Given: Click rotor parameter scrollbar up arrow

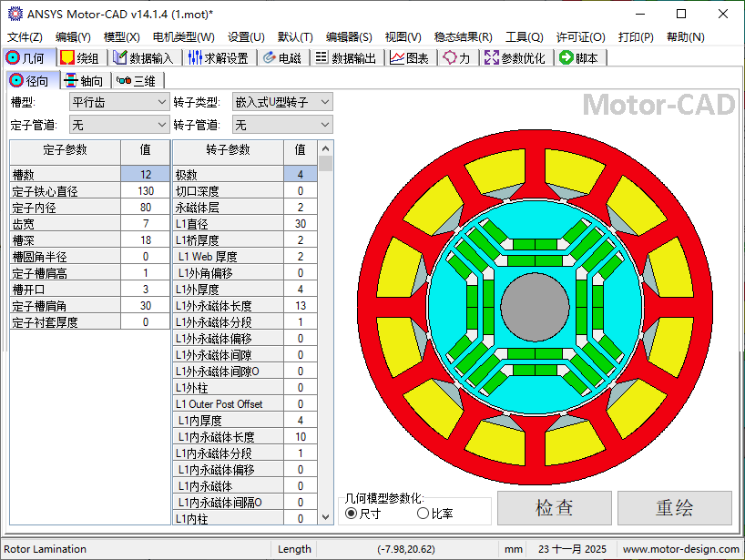Looking at the screenshot, I should click(325, 148).
